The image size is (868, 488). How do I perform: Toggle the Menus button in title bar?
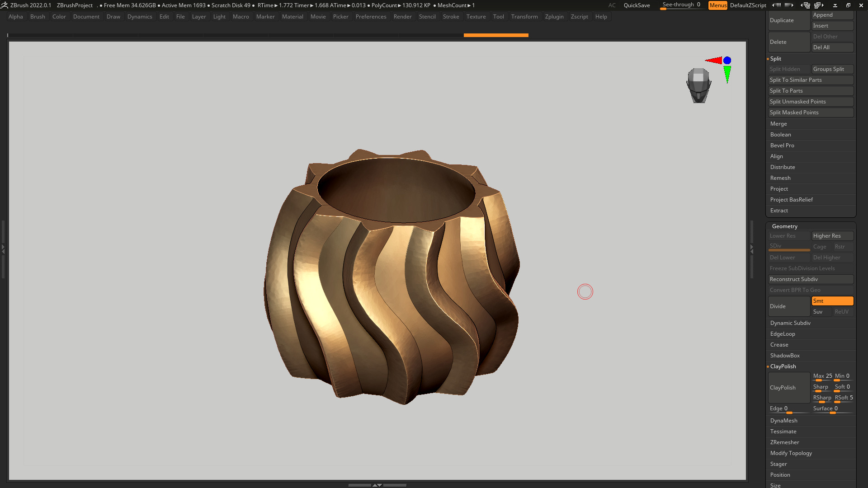[x=718, y=5]
